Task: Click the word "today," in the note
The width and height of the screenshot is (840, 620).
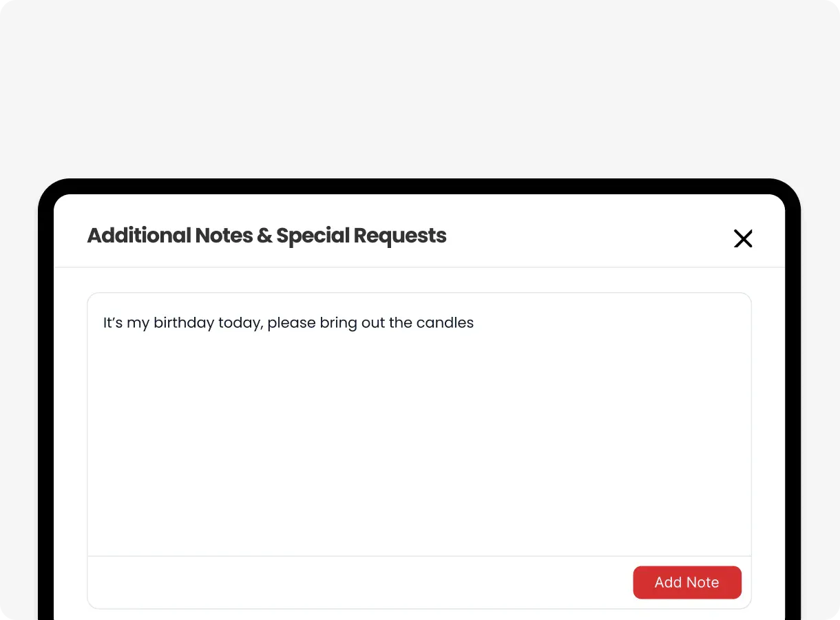Action: [241, 323]
